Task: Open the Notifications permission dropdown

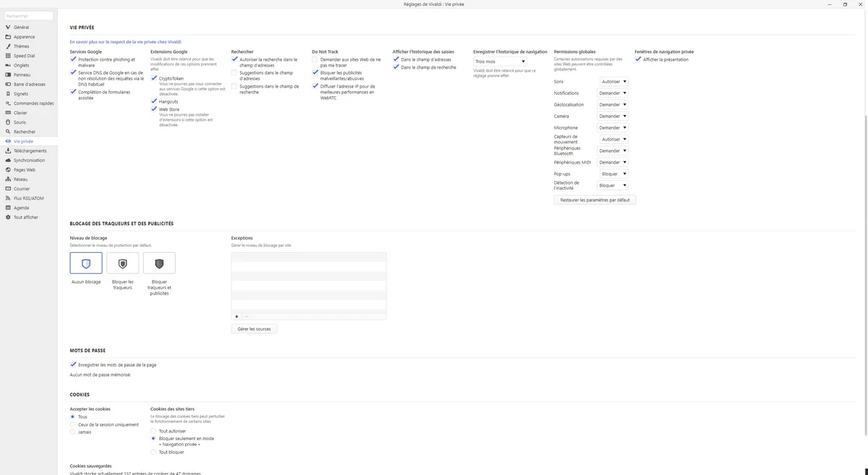Action: tap(613, 93)
